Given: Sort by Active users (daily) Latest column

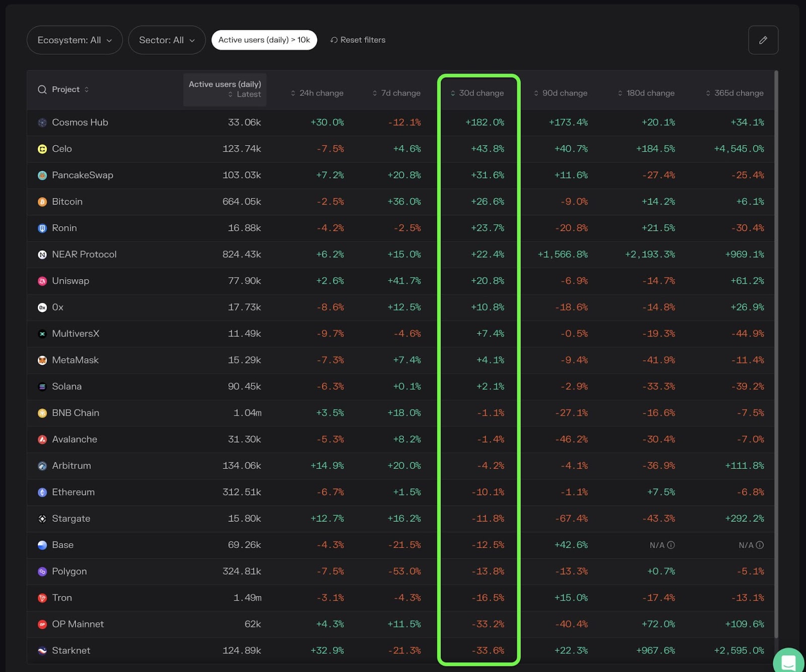Looking at the screenshot, I should [x=225, y=89].
